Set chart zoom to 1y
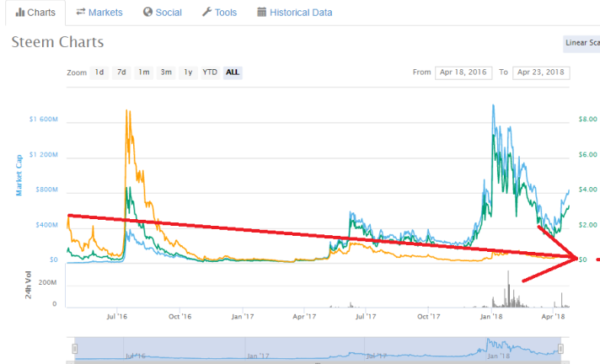The height and width of the screenshot is (364, 600). pyautogui.click(x=188, y=72)
